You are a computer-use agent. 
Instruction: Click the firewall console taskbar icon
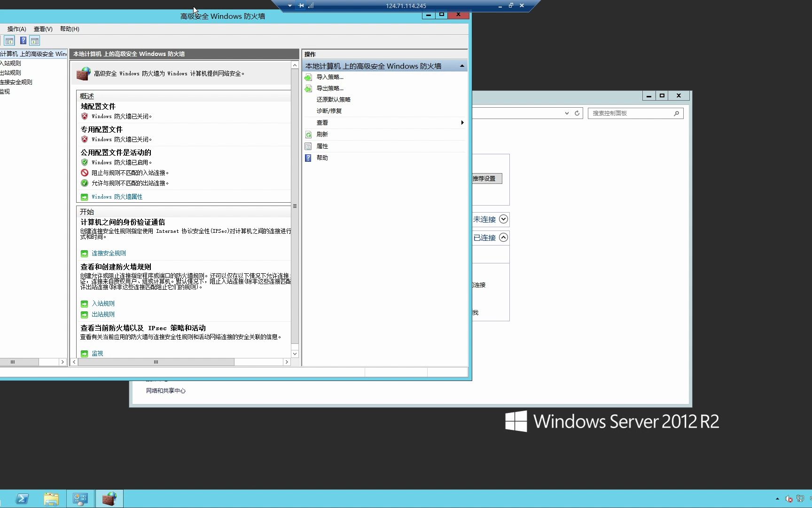coord(109,499)
